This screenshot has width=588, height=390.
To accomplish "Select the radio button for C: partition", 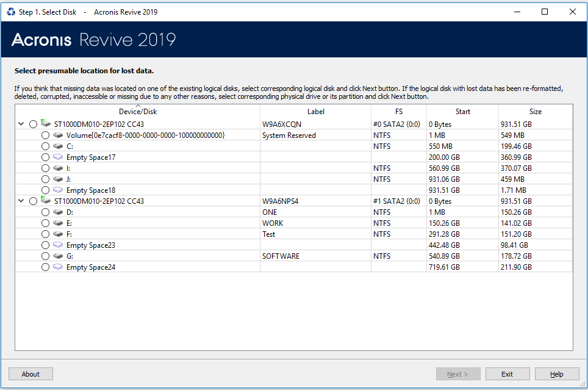I will (45, 146).
